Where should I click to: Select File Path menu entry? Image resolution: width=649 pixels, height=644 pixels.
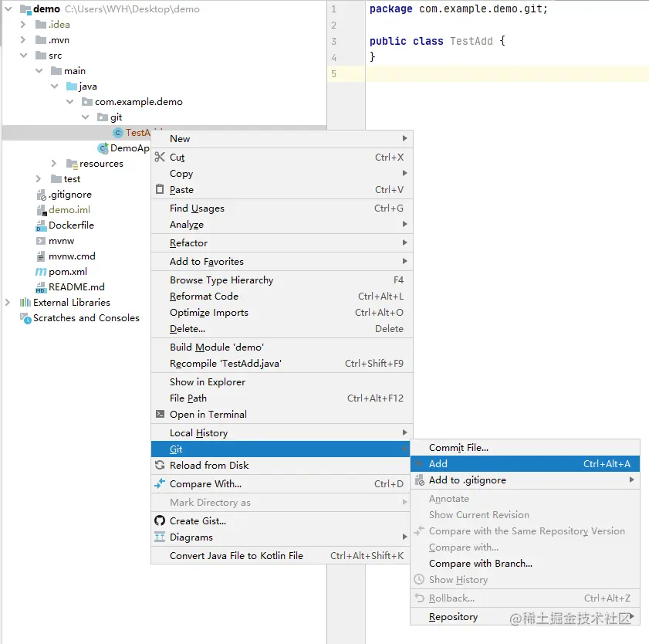(x=282, y=398)
